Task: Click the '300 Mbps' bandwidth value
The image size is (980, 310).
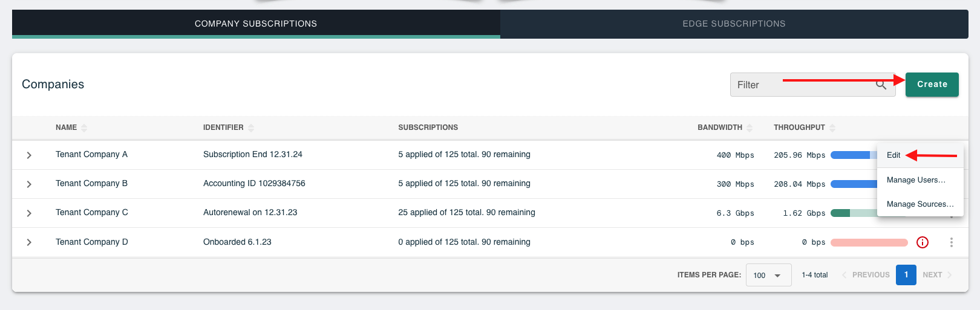Action: coord(735,184)
